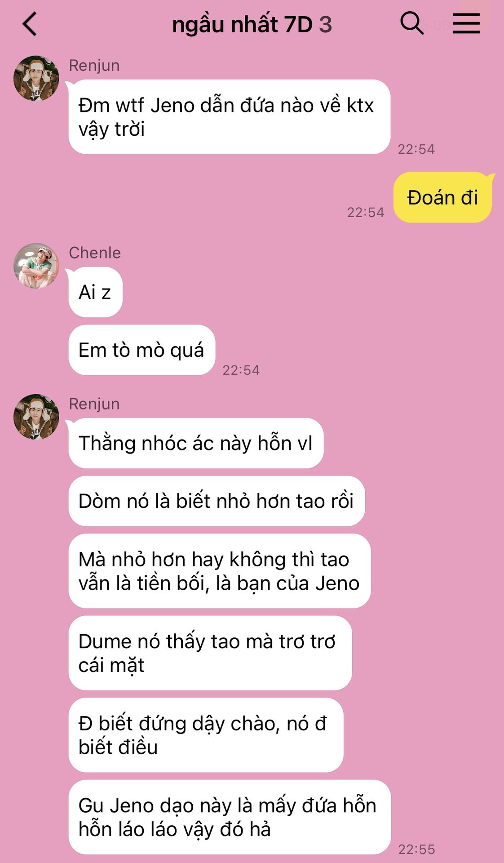Open Renjun's avatar at top

[36, 78]
